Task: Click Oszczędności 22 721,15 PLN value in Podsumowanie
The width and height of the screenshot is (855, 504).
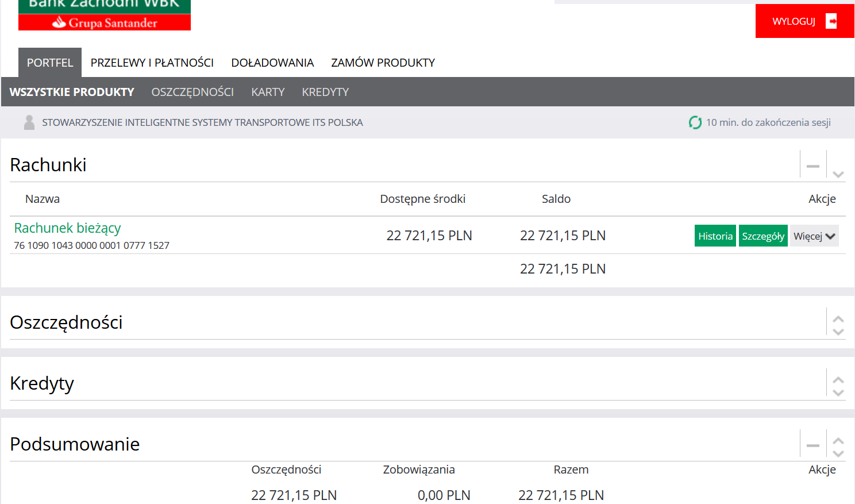Action: point(294,495)
